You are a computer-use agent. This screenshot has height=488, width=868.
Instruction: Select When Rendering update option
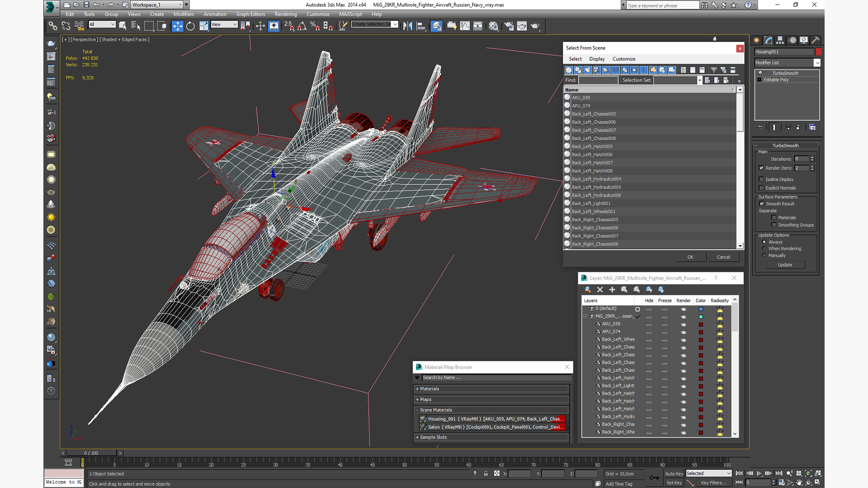tap(764, 249)
